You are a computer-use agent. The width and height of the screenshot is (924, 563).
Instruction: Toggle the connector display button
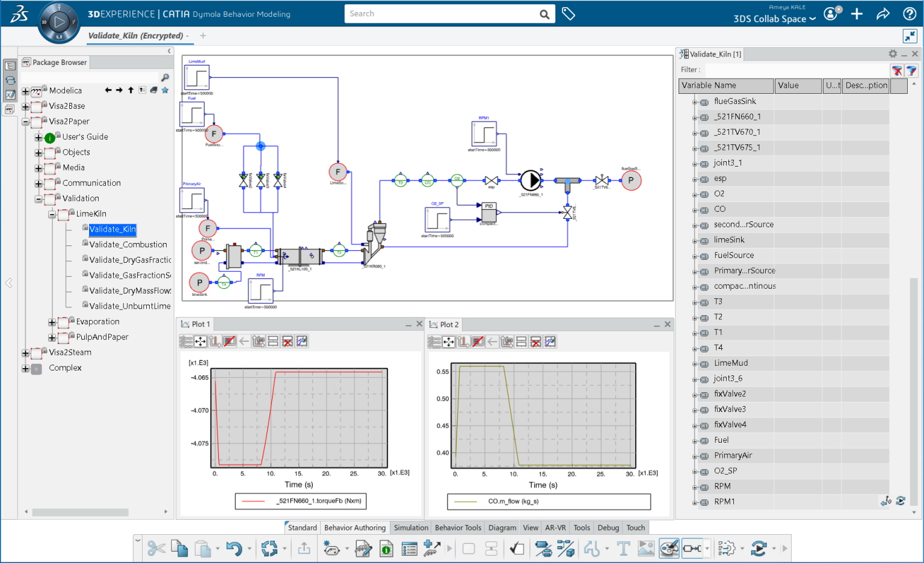coord(692,548)
